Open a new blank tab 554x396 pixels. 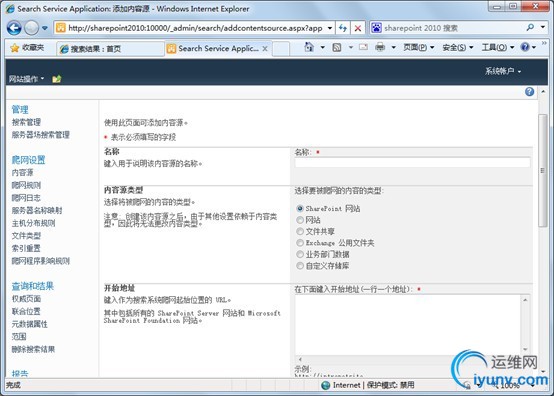click(281, 49)
